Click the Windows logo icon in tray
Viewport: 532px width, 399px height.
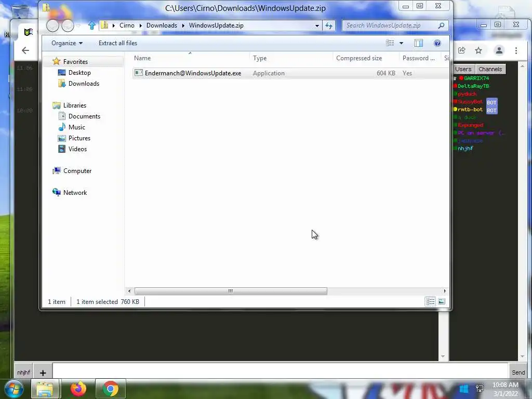[x=464, y=389]
